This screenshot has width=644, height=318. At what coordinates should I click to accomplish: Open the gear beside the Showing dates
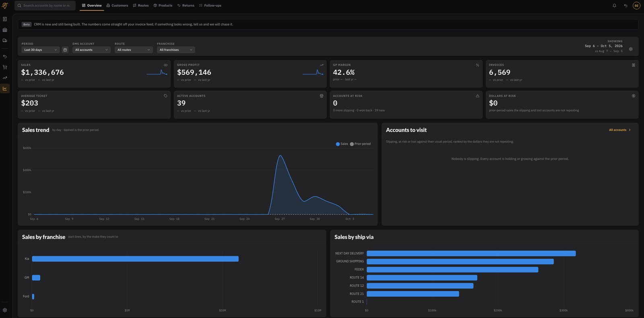(631, 49)
